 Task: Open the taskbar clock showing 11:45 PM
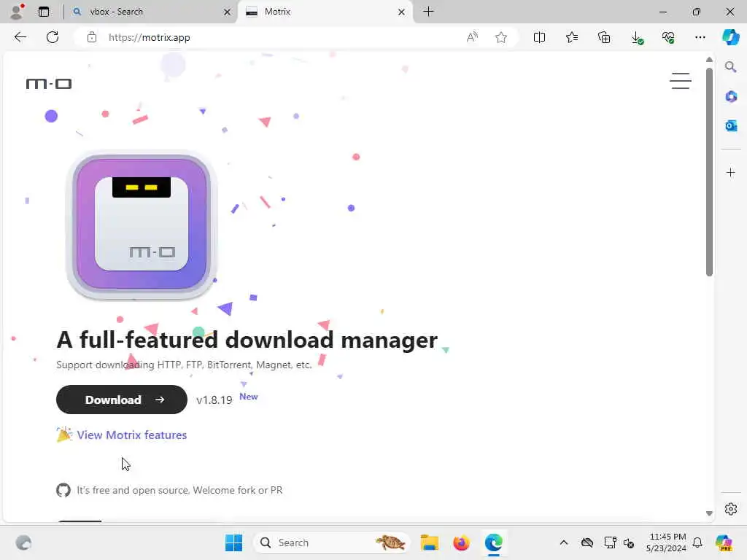(667, 542)
